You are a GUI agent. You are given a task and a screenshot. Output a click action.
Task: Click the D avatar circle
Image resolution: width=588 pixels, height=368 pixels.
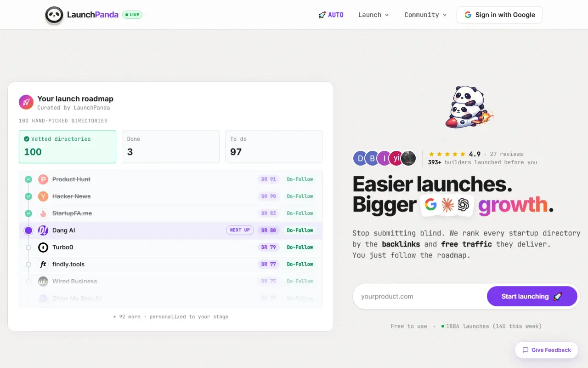(360, 158)
